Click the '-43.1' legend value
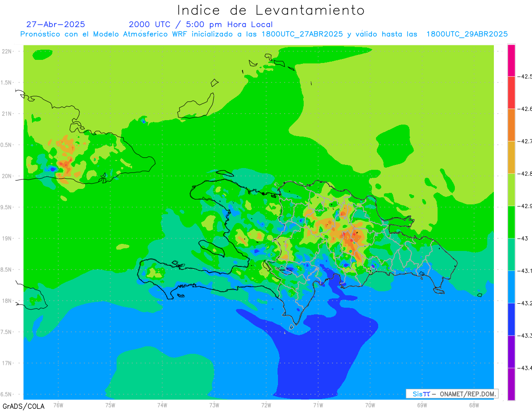Screen dimensions: 532x411 [x=525, y=271]
